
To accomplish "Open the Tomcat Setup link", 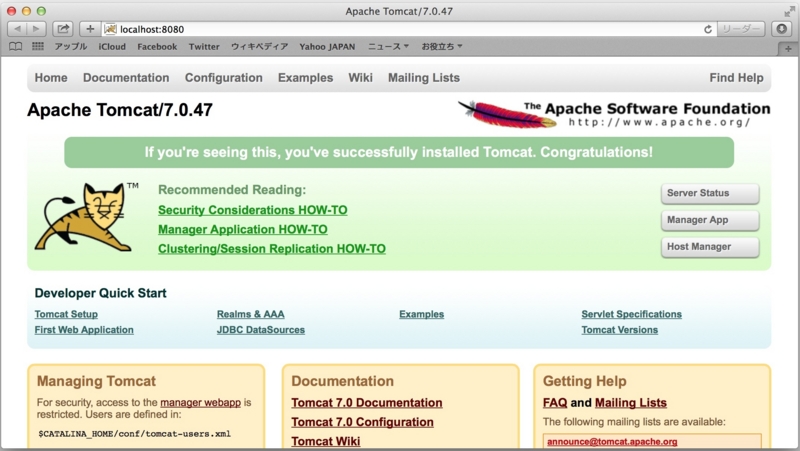I will (66, 314).
